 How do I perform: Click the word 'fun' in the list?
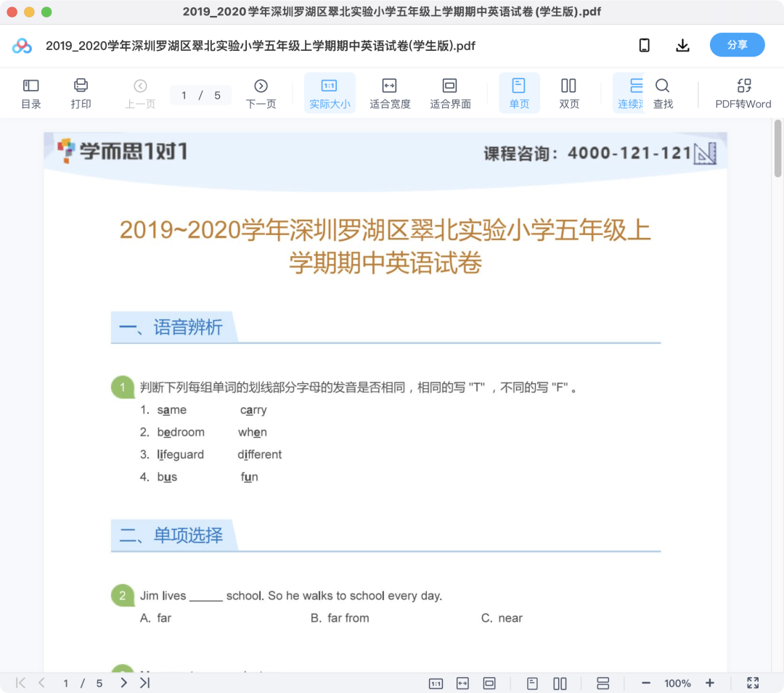click(x=250, y=477)
